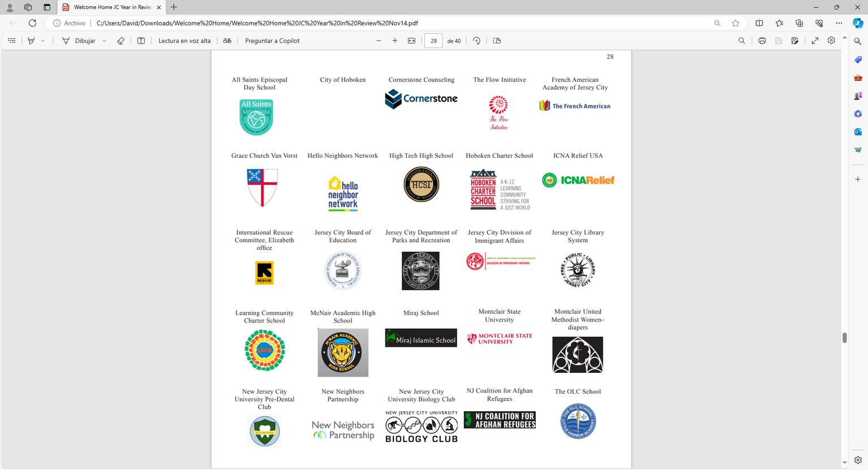868x470 pixels.
Task: Open the table of contents panel
Action: 12,41
